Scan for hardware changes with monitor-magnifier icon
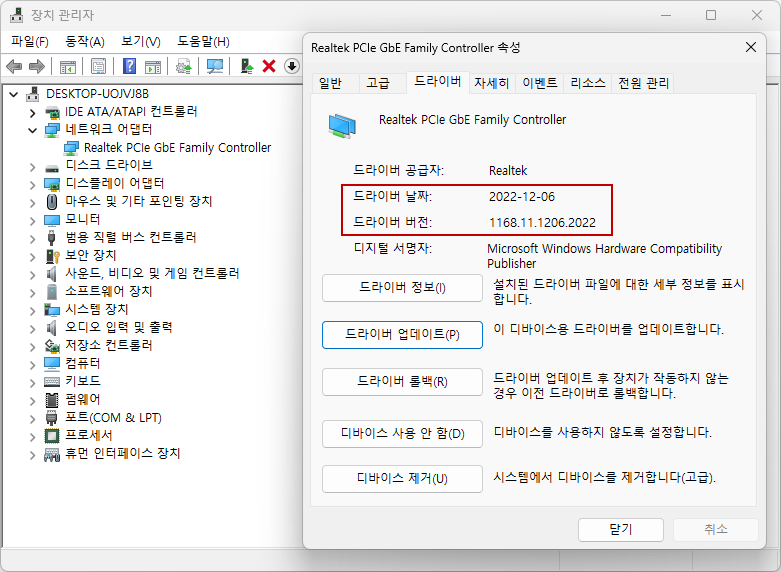 point(215,66)
